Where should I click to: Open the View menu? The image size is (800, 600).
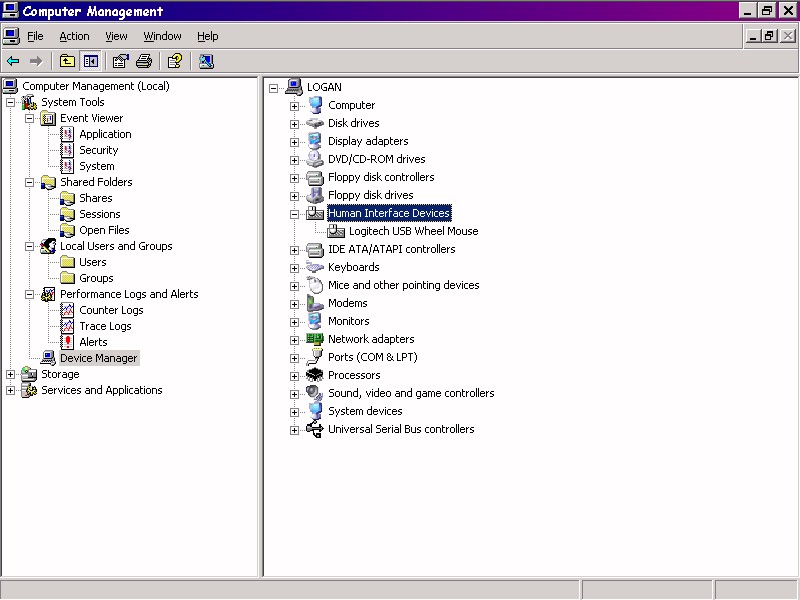[116, 36]
